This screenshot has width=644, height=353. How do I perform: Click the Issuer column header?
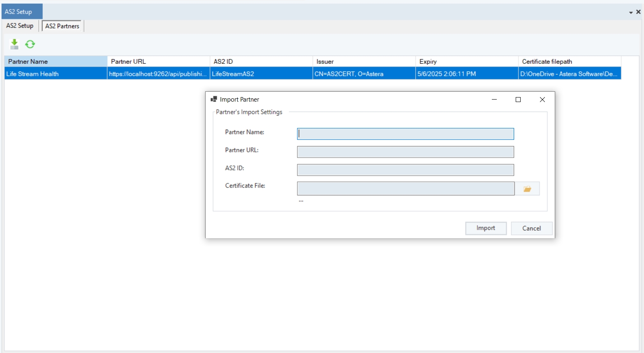(364, 61)
